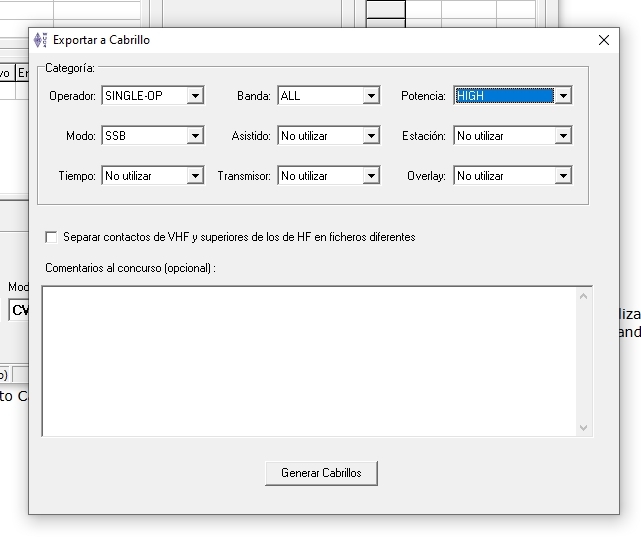Open the Asistido dropdown list

[x=371, y=136]
